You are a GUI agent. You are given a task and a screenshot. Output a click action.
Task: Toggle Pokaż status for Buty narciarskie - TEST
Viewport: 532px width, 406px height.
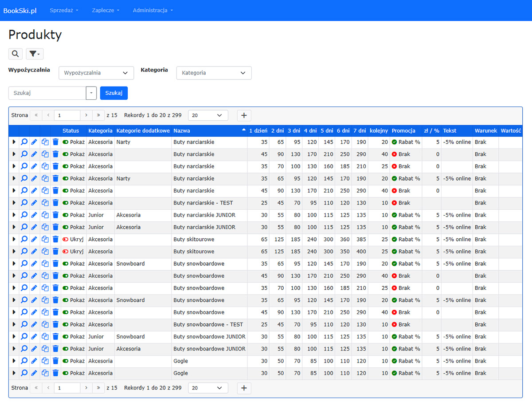tap(66, 203)
